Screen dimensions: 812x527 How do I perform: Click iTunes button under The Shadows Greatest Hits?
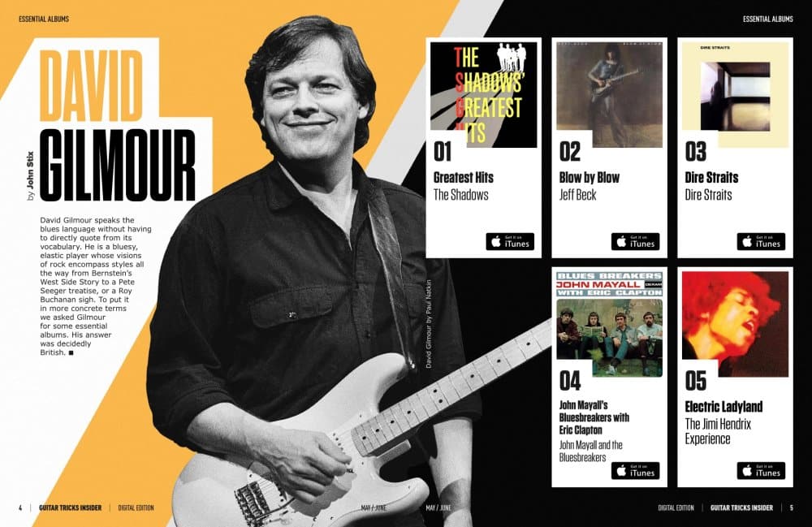click(x=510, y=242)
